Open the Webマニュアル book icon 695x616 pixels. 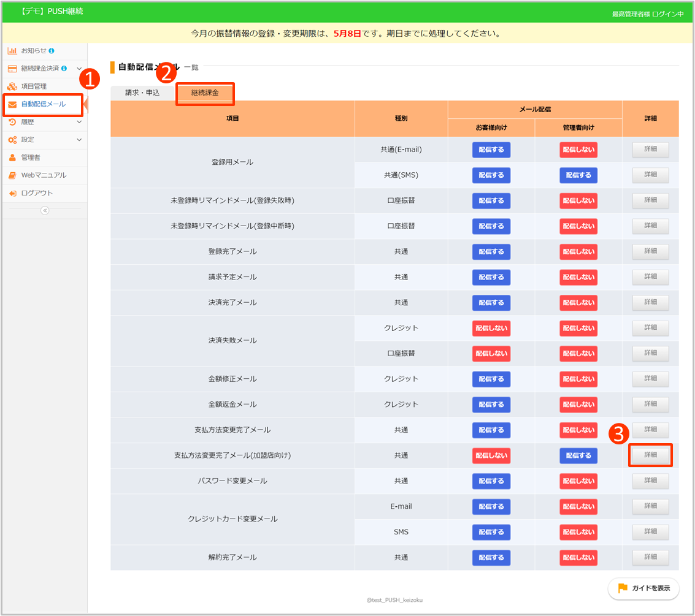[12, 175]
